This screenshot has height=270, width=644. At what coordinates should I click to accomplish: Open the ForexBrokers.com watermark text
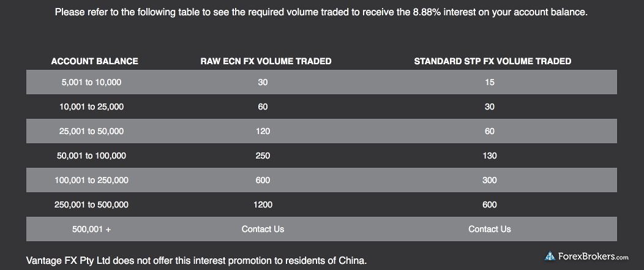click(x=593, y=257)
